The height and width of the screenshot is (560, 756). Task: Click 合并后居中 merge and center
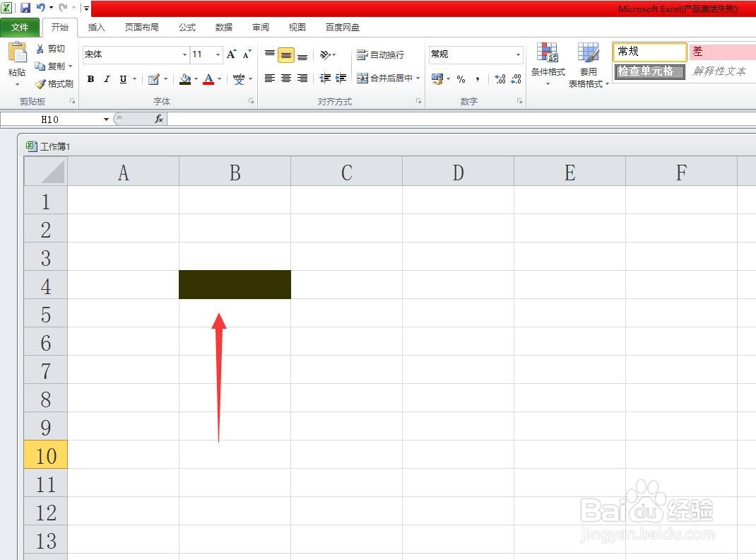(385, 78)
